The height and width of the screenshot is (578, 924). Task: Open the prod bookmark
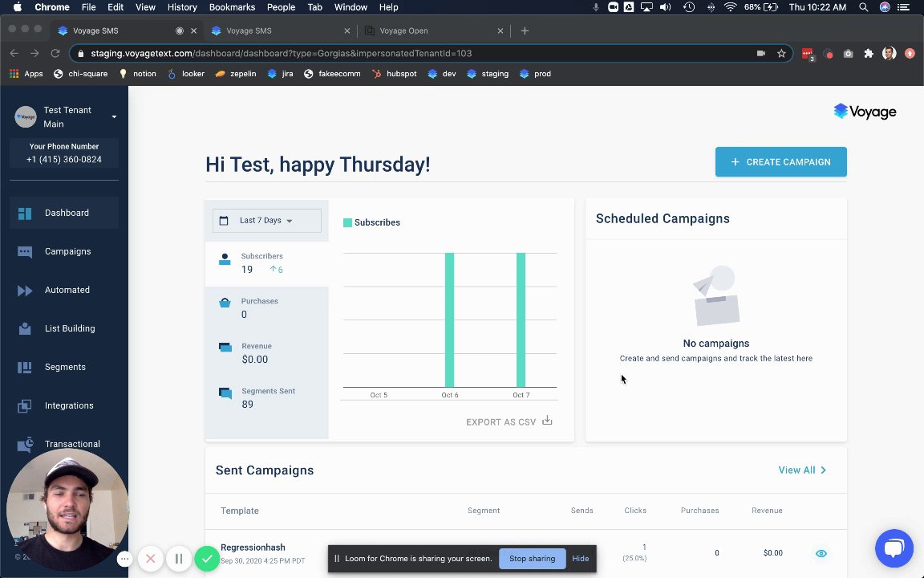click(536, 74)
